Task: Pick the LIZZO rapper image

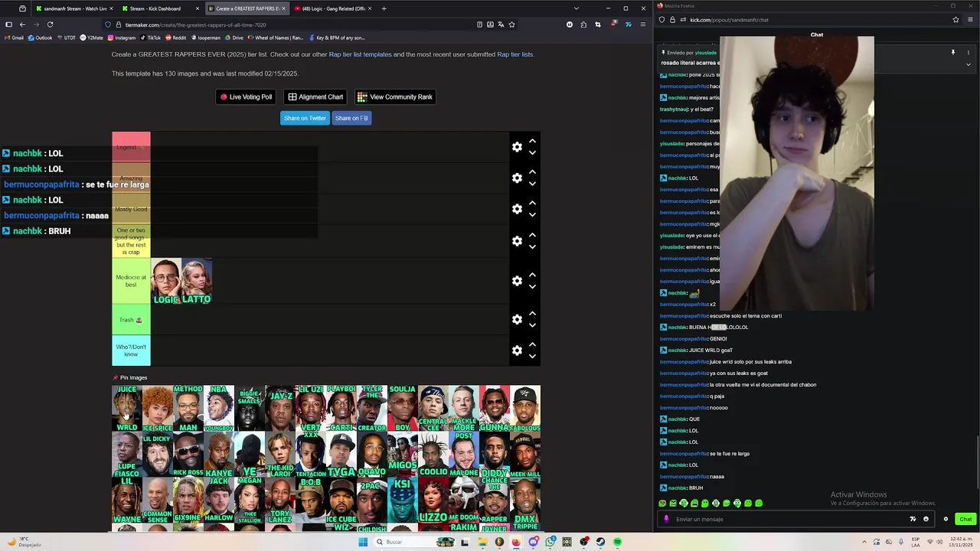Action: pos(433,501)
